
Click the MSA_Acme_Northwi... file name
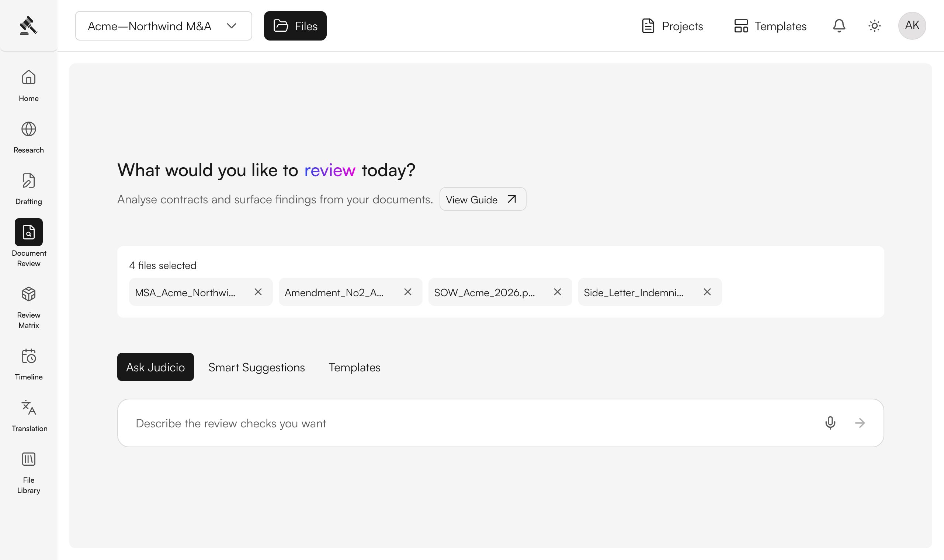coord(185,293)
